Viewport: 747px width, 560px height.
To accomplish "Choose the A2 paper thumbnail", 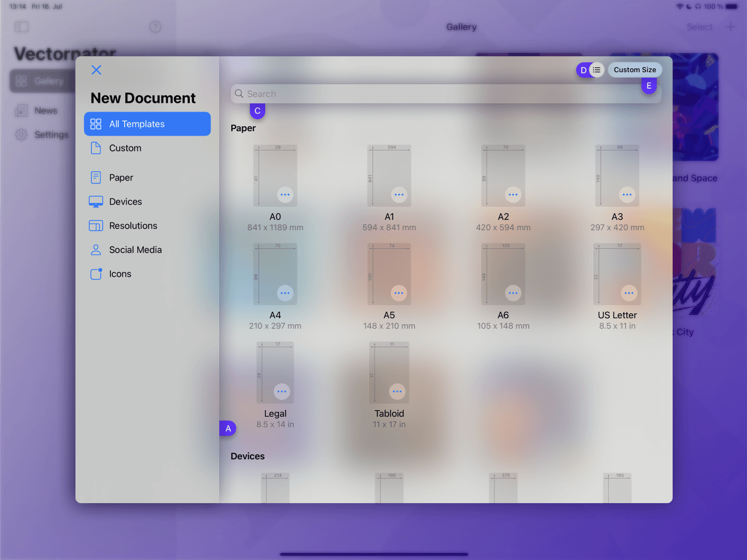I will 503,176.
